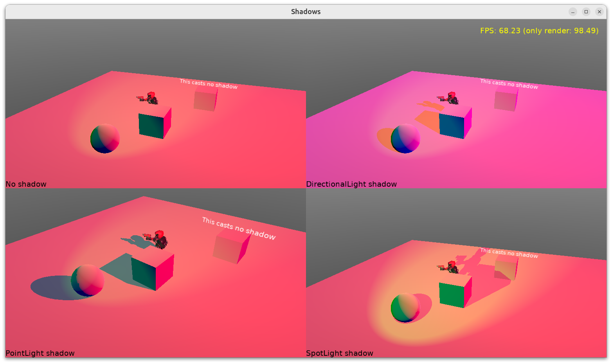
Task: Click the 'SpotLight shadow' label
Action: (x=339, y=353)
